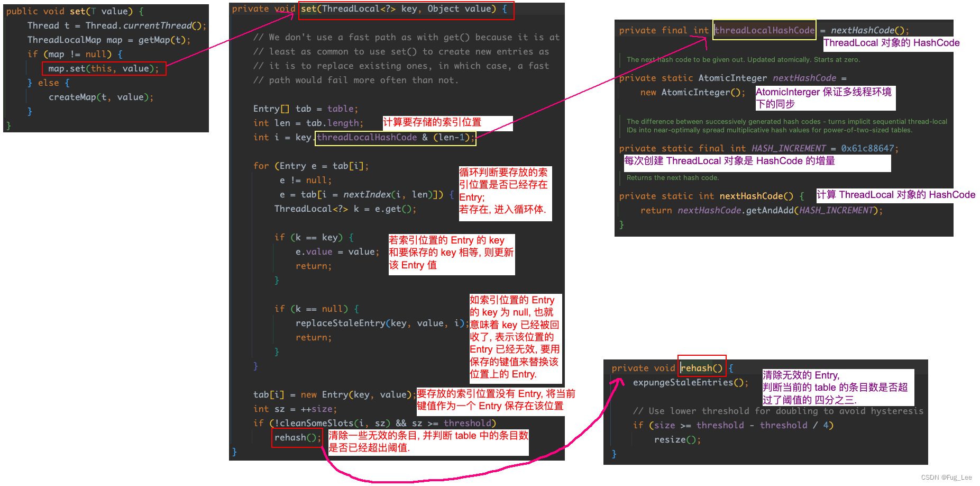Screen dimensions: 980x486
Task: Click 'int i = key.threadLocalHashCode & (len-1);' line
Action: coord(364,138)
